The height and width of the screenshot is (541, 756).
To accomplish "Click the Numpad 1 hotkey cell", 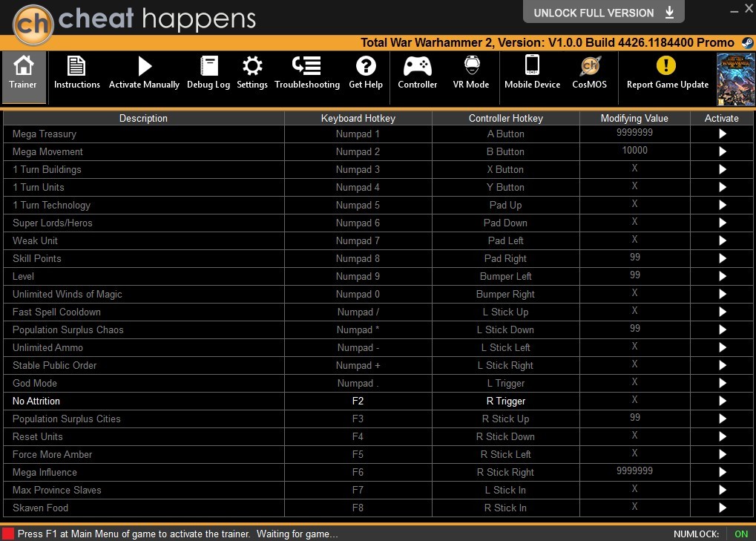I will click(x=358, y=134).
